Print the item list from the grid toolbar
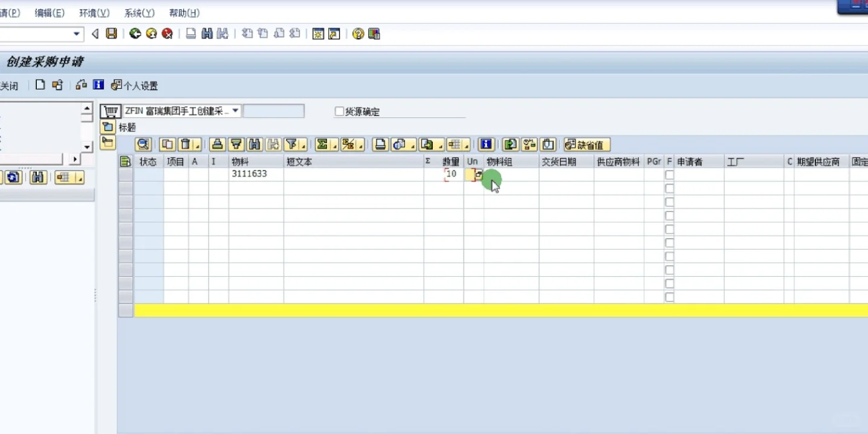The height and width of the screenshot is (434, 868). 380,144
